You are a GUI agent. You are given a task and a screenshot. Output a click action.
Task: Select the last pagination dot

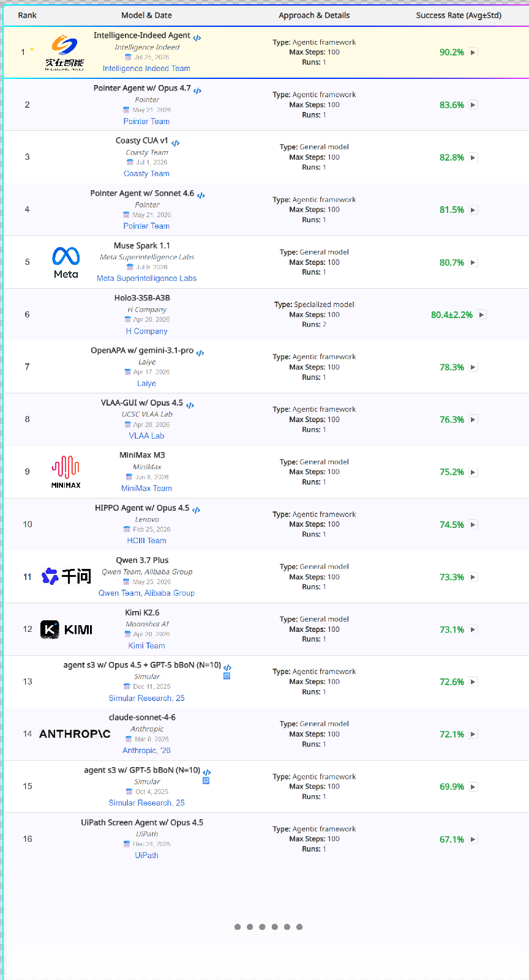[299, 927]
